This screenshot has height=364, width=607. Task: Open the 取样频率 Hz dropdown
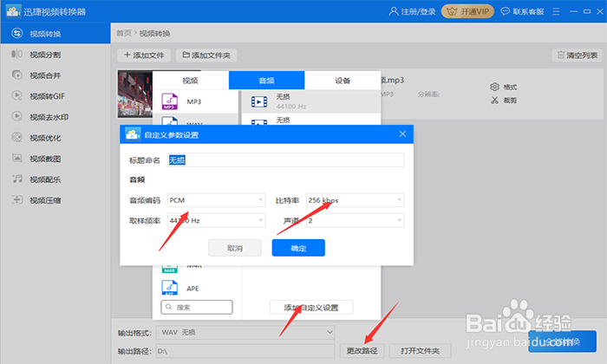(217, 220)
